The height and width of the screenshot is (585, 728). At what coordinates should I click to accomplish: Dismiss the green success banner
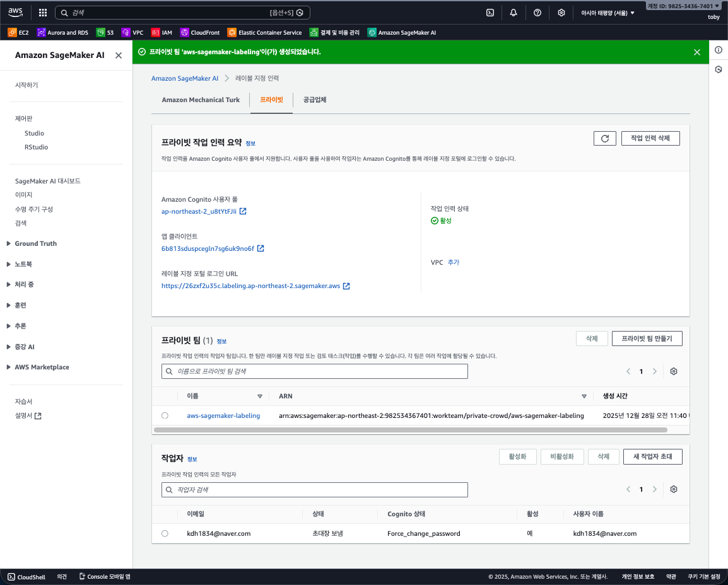point(697,52)
